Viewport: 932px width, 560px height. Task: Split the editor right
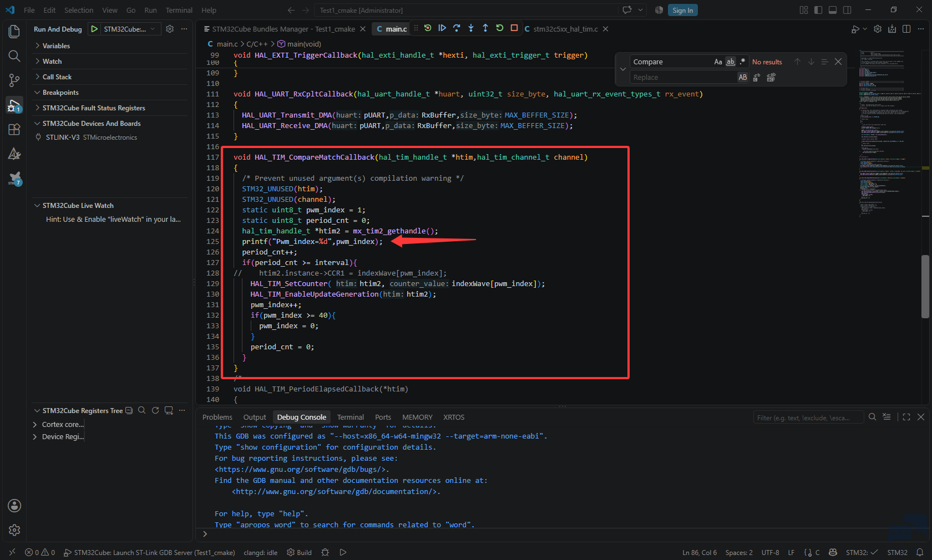[906, 29]
